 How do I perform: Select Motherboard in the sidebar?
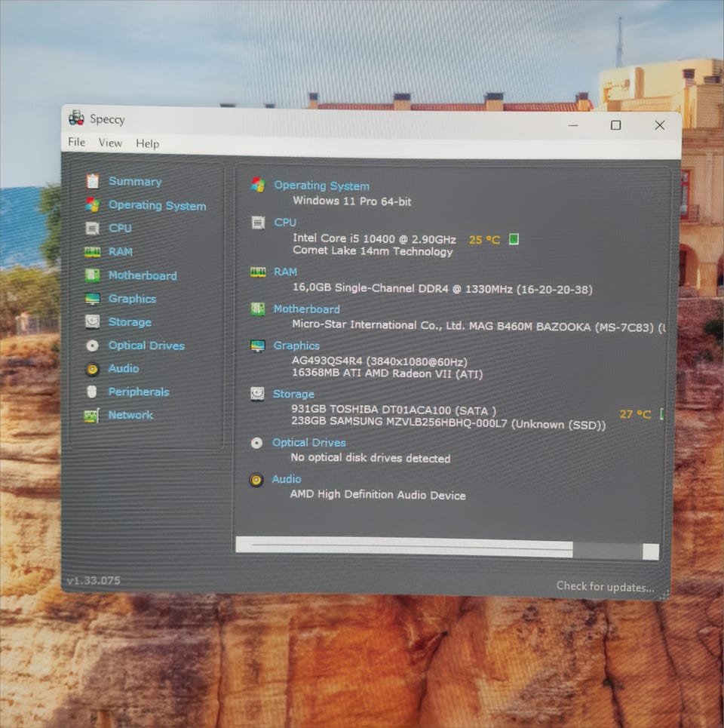tap(143, 275)
